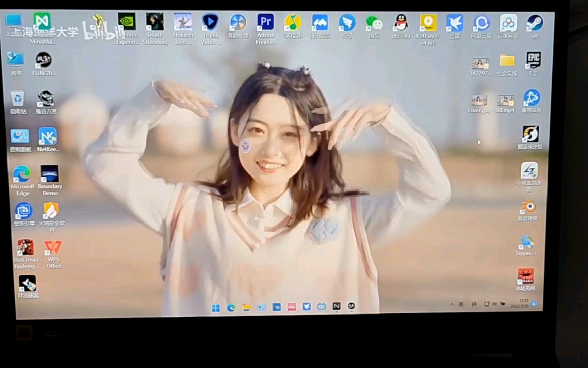Screen dimensions: 588x368
Task: Open the Battle.net desktop shortcut
Action: coord(532,101)
